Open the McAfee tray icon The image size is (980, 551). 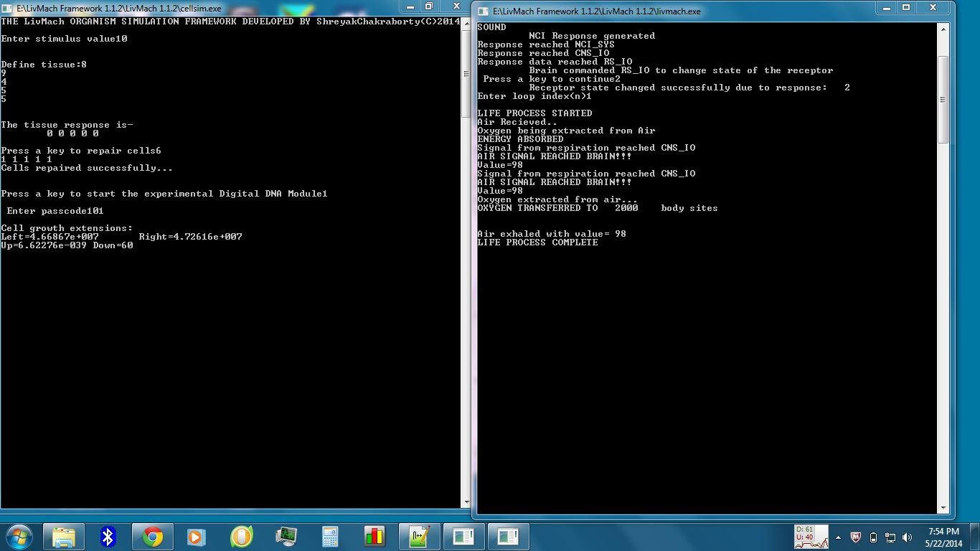pyautogui.click(x=855, y=537)
